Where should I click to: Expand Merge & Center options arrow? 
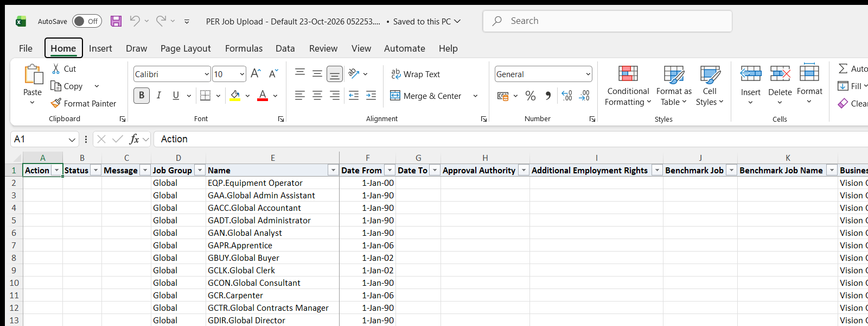475,96
